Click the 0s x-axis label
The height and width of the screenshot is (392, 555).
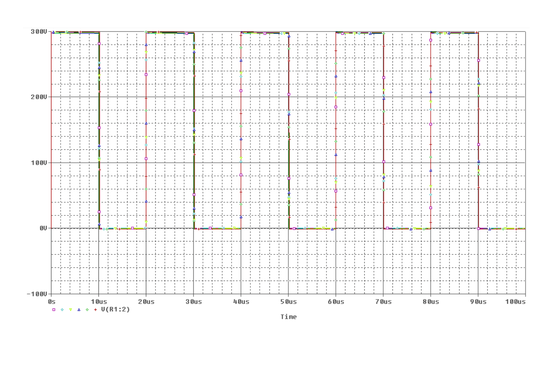coord(51,302)
